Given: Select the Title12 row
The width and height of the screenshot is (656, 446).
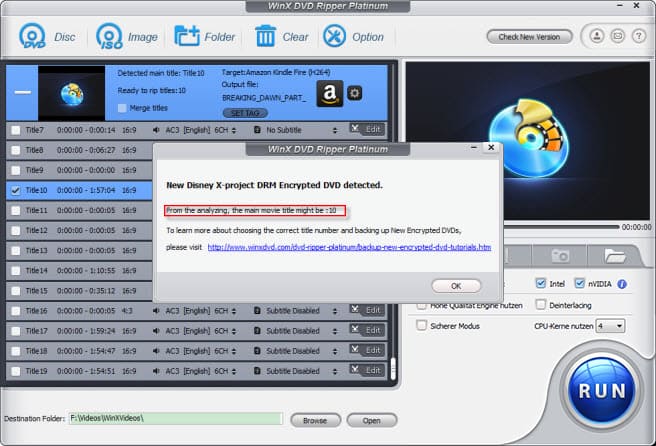Looking at the screenshot, I should click(x=79, y=231).
